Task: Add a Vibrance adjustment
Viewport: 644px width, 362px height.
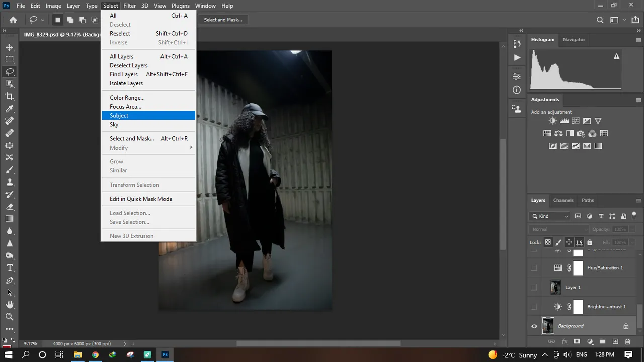Action: coord(598,121)
